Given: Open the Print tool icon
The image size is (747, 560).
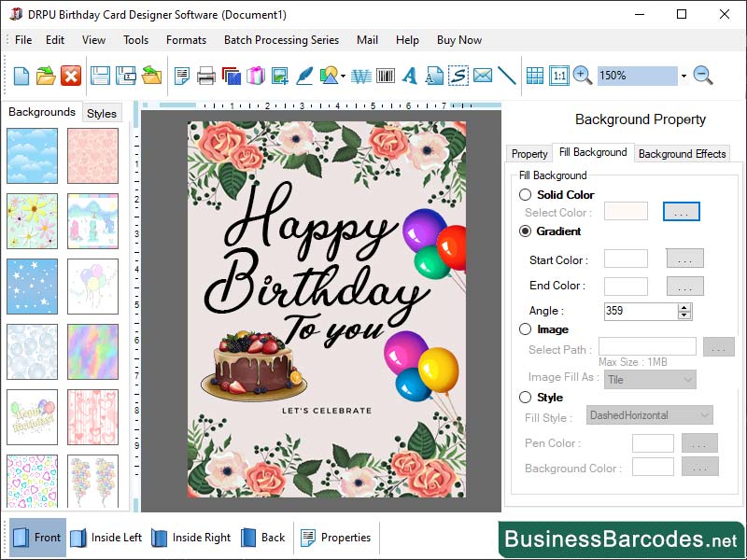Looking at the screenshot, I should [x=205, y=77].
